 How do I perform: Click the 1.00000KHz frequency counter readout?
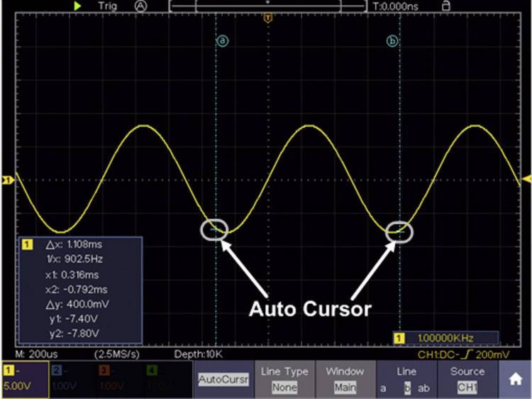pyautogui.click(x=445, y=338)
